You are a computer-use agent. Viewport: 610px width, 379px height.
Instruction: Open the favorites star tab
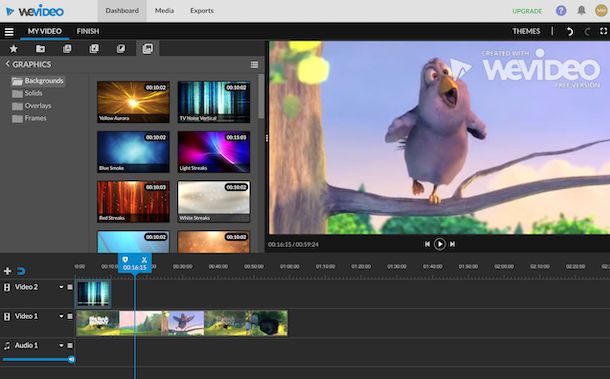(14, 49)
